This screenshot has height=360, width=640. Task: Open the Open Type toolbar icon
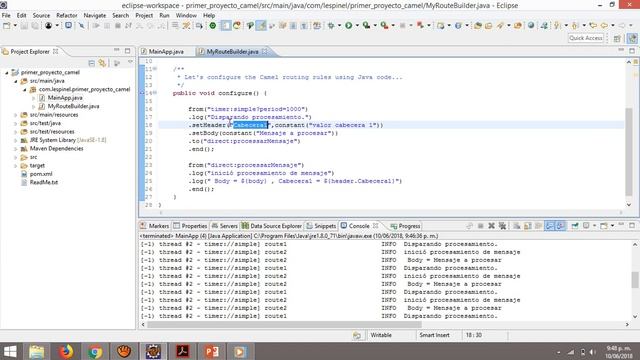tap(477, 26)
